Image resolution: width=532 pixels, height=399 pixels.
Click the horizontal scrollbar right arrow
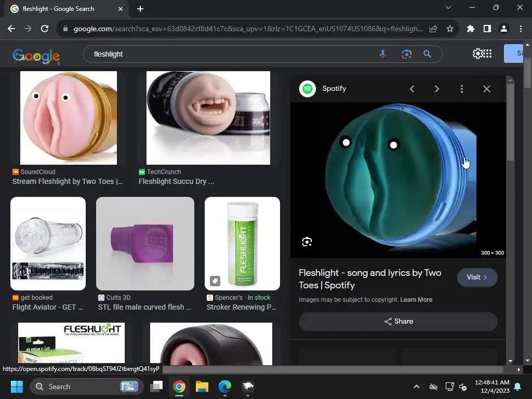coord(519,369)
